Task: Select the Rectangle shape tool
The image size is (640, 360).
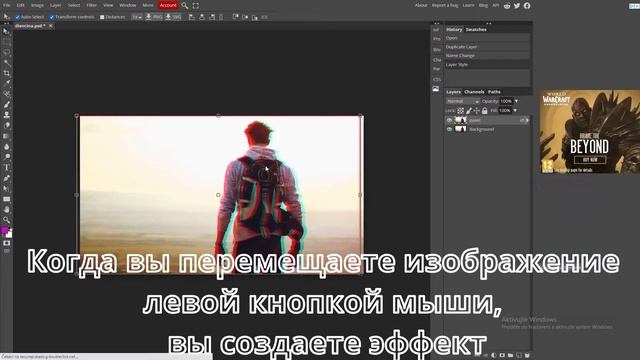Action: coord(6,199)
